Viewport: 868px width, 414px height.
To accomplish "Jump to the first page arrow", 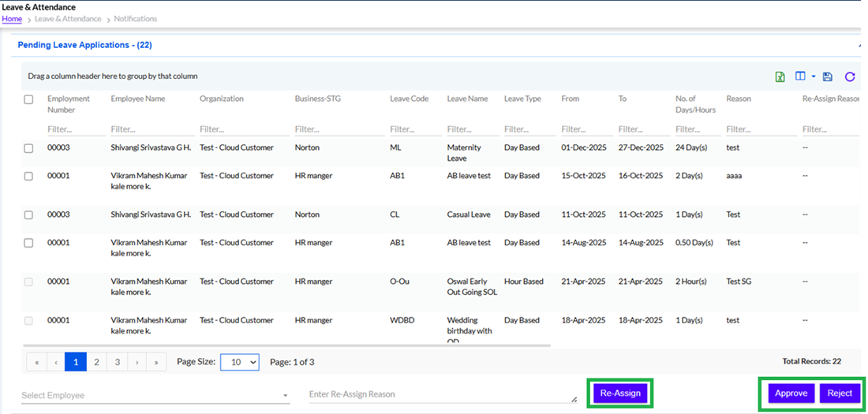I will (x=36, y=362).
